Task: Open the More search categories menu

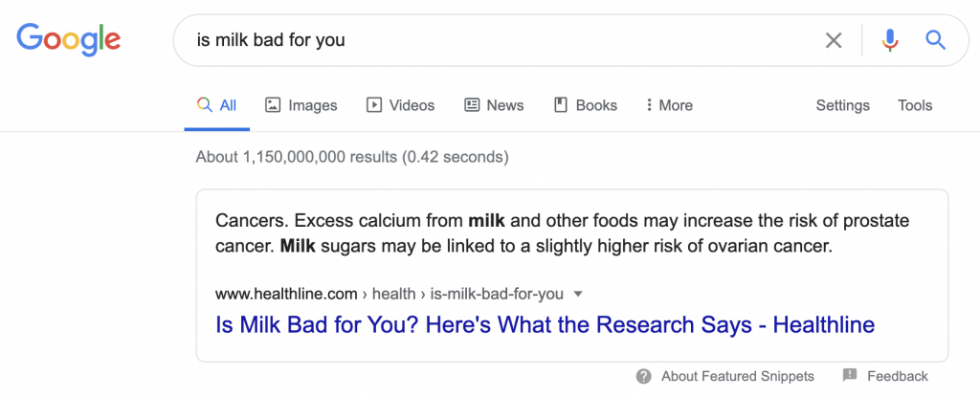Action: [670, 105]
